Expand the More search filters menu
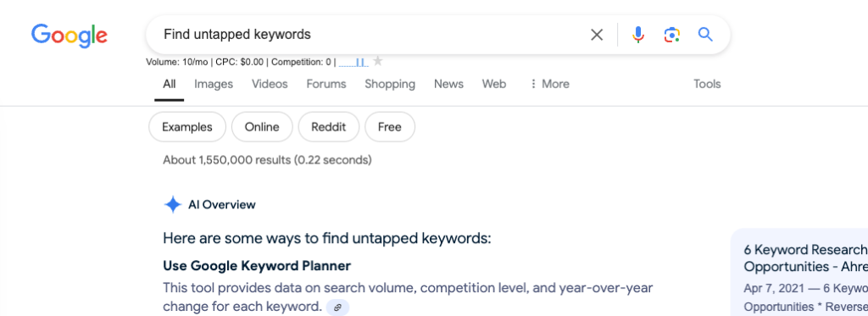 point(549,84)
